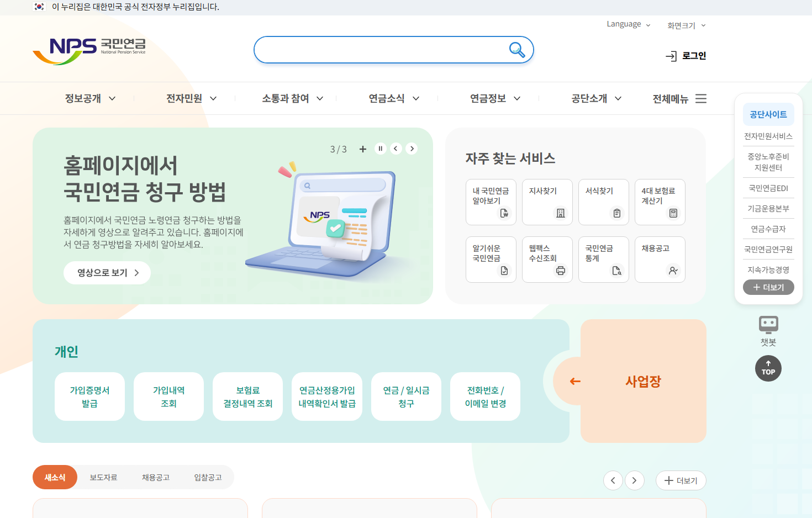Show next news items arrow
The height and width of the screenshot is (518, 812).
pos(634,480)
